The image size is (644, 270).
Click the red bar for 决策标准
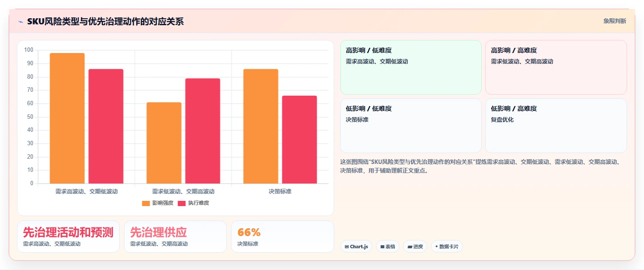pyautogui.click(x=299, y=140)
